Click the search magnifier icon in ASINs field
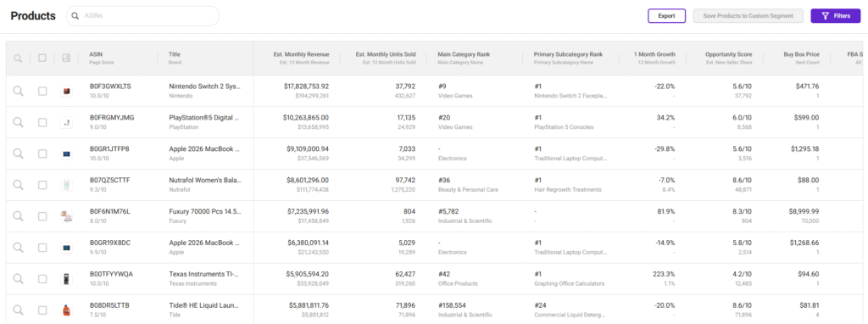 (75, 16)
